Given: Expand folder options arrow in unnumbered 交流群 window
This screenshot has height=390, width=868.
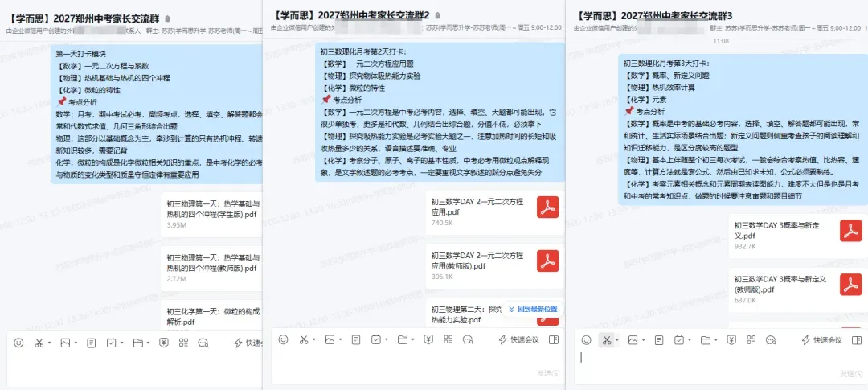Looking at the screenshot, I should 149,343.
